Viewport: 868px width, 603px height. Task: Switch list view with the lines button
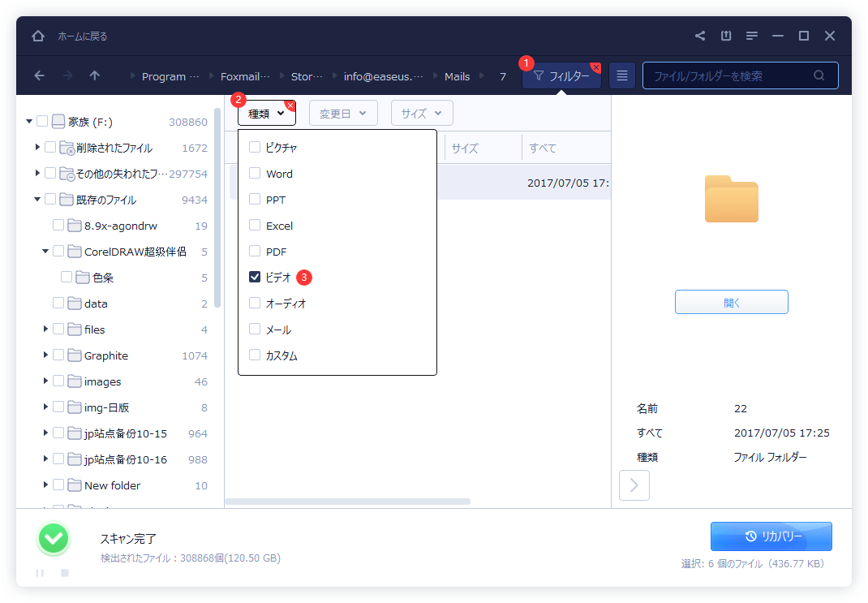[x=621, y=75]
